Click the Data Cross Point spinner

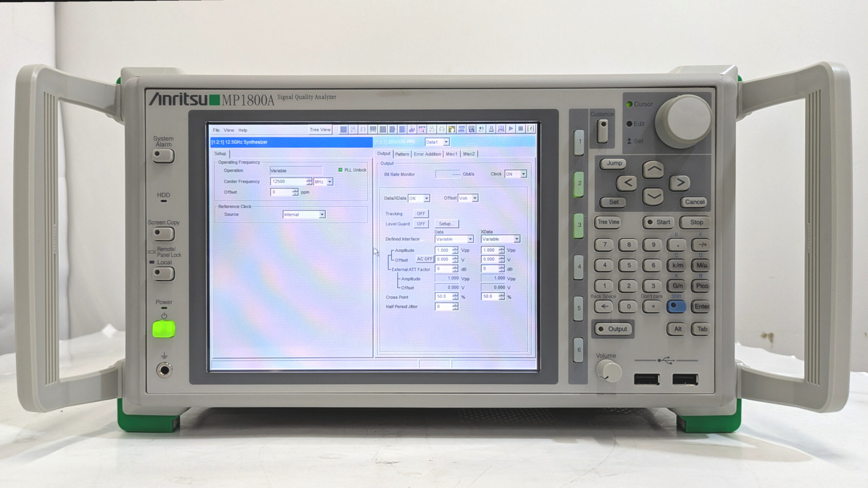[x=447, y=297]
